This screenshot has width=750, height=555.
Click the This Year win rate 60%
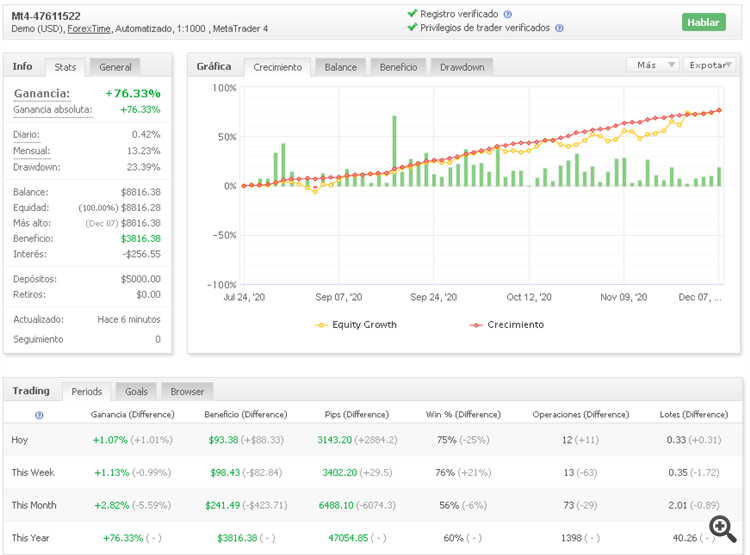pyautogui.click(x=453, y=538)
